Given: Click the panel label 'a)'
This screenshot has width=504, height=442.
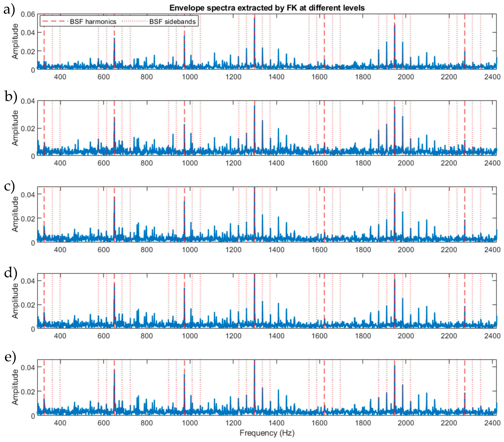Looking at the screenshot, I should [x=9, y=10].
